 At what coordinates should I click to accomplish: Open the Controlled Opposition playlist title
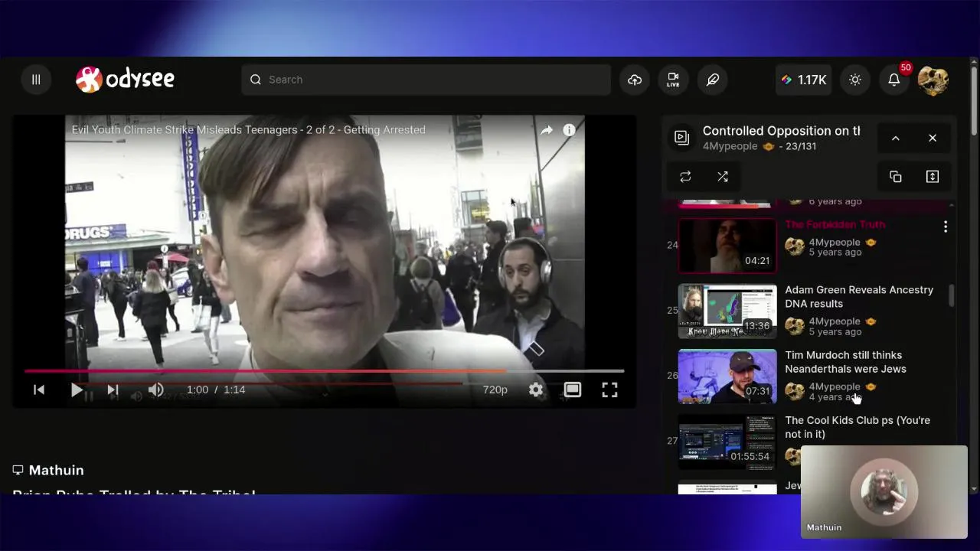click(x=782, y=131)
